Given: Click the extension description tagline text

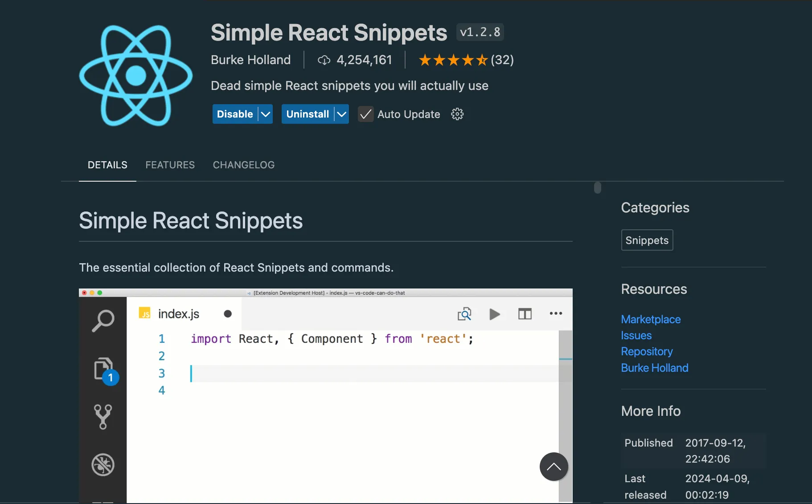Looking at the screenshot, I should pyautogui.click(x=349, y=86).
